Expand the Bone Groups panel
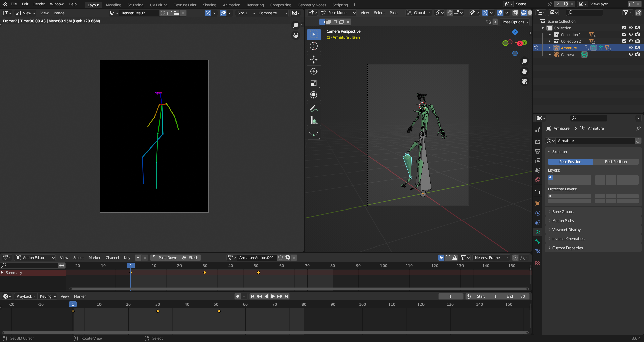 click(563, 212)
